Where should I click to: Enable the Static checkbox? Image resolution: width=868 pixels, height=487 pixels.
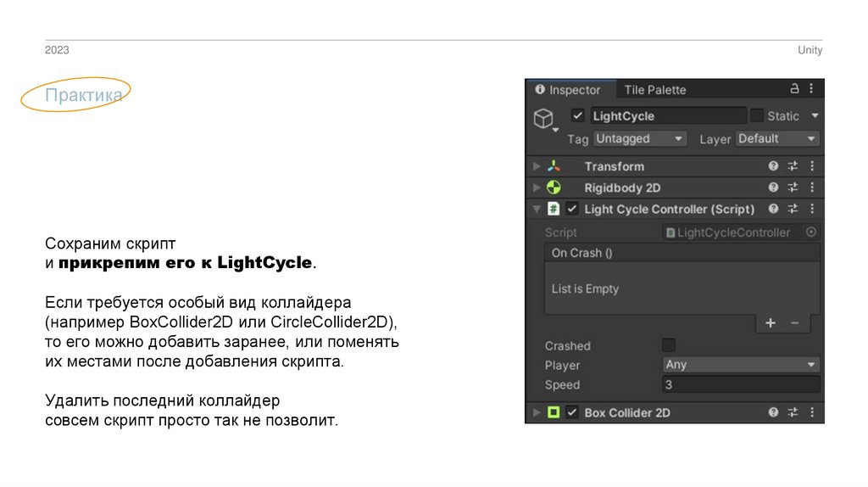pos(757,116)
